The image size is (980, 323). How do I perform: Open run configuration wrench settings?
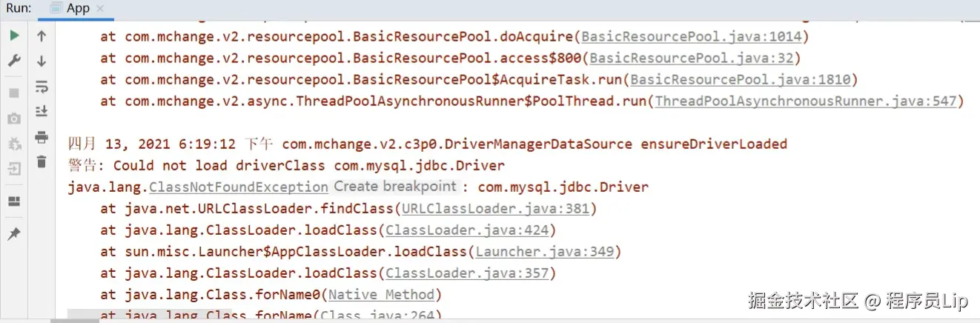[x=14, y=61]
